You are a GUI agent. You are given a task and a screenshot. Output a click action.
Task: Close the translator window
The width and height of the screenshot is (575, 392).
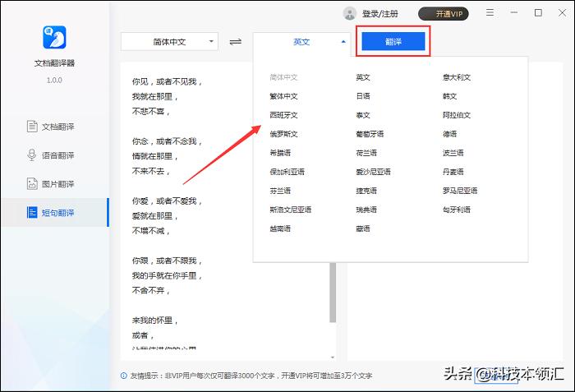[562, 13]
